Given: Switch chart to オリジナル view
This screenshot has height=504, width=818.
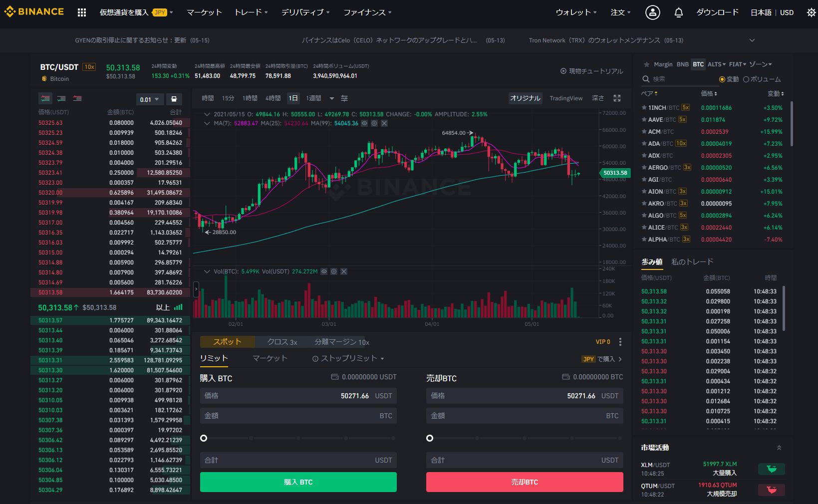Looking at the screenshot, I should pyautogui.click(x=525, y=98).
